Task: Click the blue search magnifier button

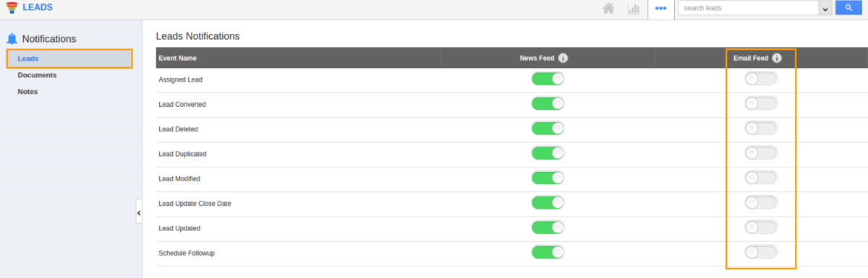Action: coord(848,8)
